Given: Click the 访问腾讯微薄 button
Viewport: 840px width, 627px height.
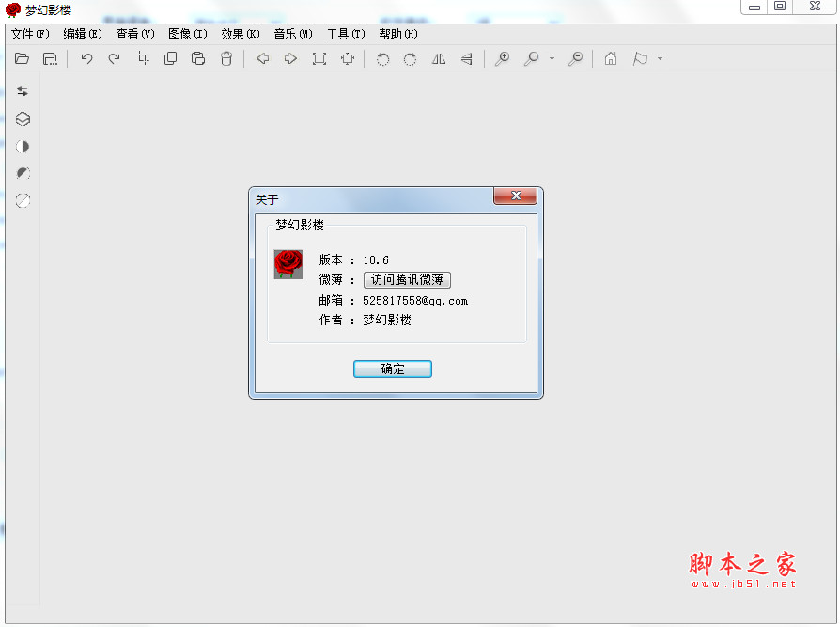Looking at the screenshot, I should point(407,280).
